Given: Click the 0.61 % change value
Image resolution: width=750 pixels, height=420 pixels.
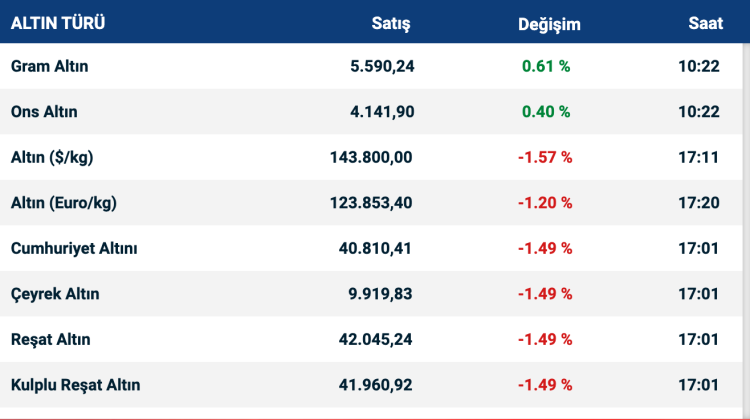Looking at the screenshot, I should click(546, 66).
